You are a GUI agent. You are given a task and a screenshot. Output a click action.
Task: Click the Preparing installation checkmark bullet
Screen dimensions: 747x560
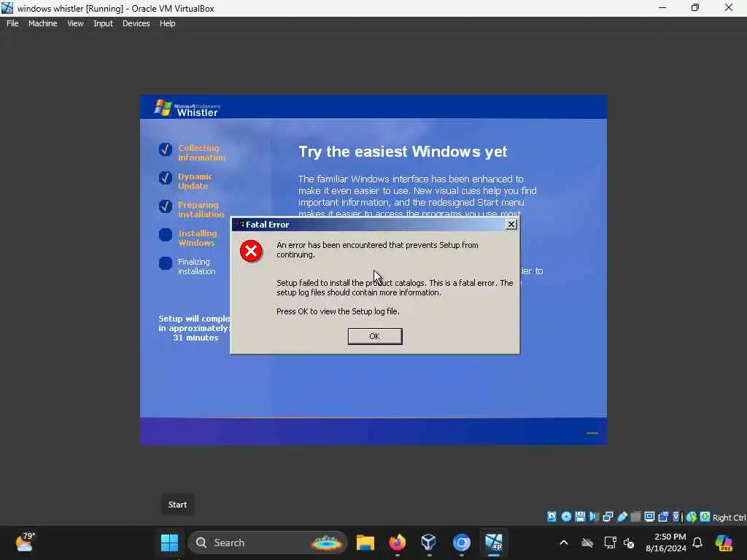point(166,206)
